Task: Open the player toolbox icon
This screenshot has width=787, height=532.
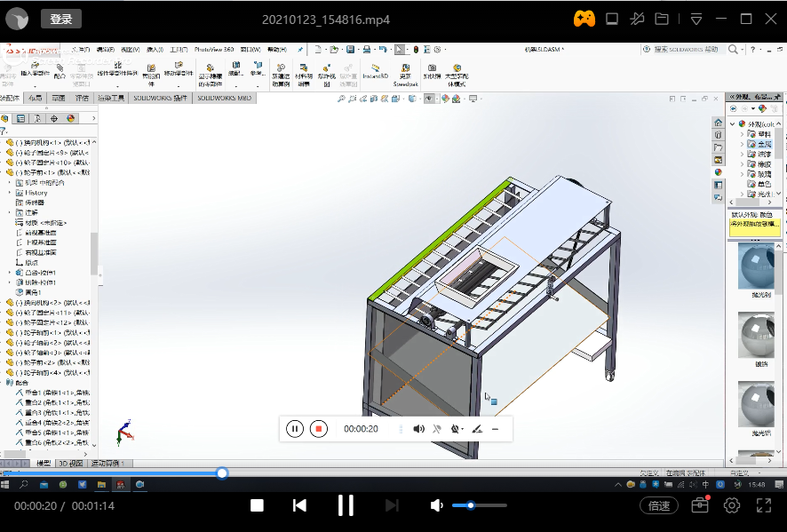Action: (700, 504)
